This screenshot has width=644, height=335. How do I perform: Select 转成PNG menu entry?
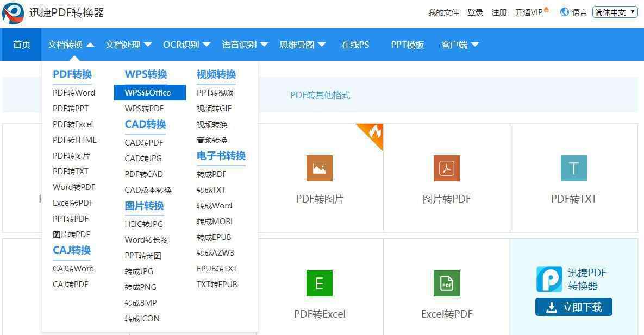tap(141, 287)
